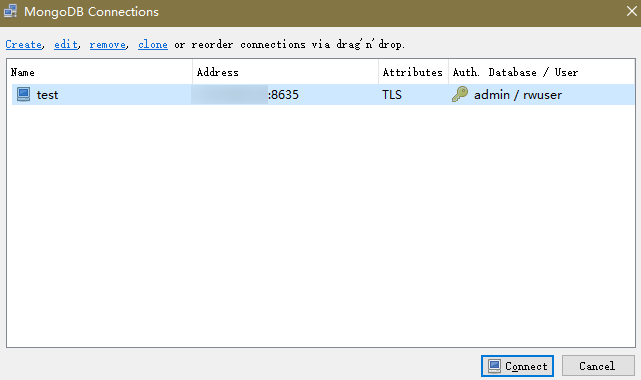
Task: Click the Auth. Database / User column header
Action: point(542,72)
